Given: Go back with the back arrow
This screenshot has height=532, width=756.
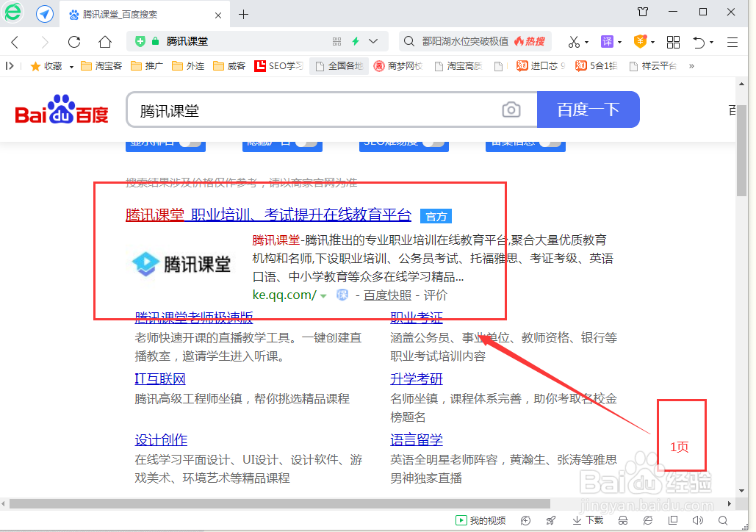Looking at the screenshot, I should tap(15, 42).
